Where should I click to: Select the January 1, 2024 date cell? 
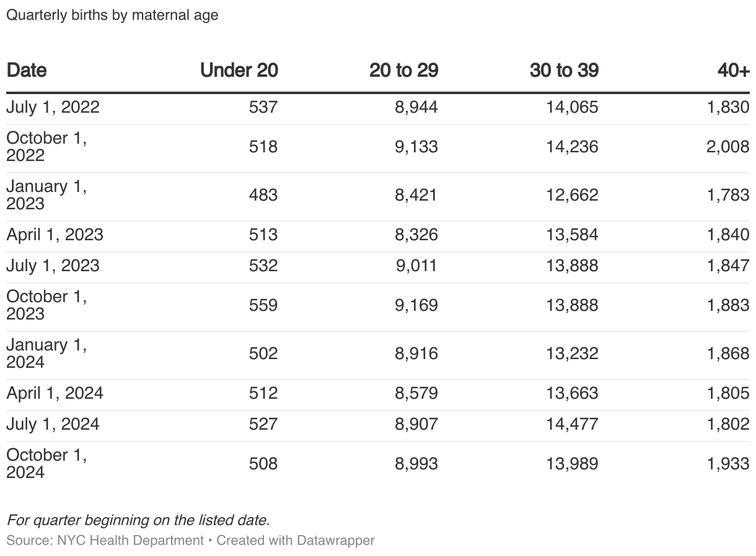click(46, 354)
